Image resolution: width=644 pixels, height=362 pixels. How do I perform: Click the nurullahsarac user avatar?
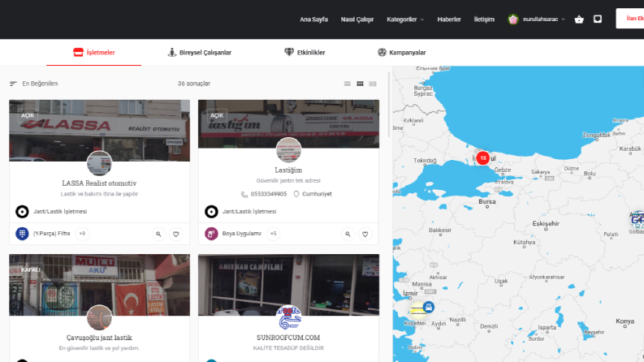click(x=513, y=19)
